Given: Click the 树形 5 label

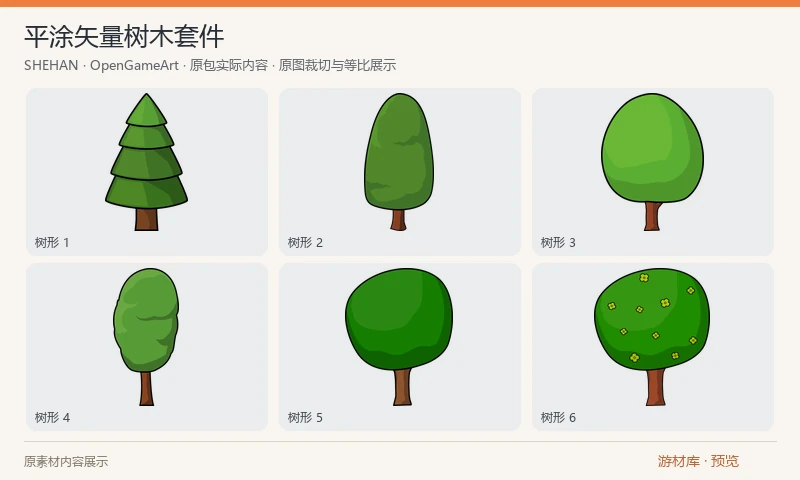Looking at the screenshot, I should 305,417.
